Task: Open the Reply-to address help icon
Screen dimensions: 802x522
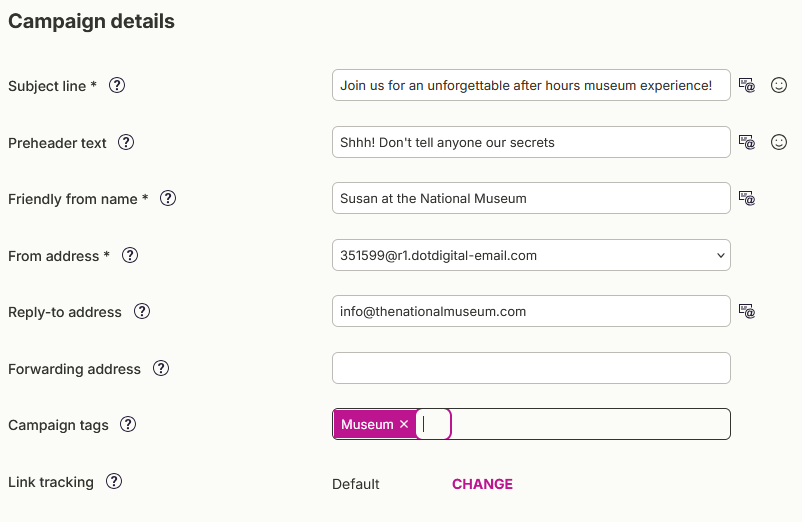Action: coord(142,311)
